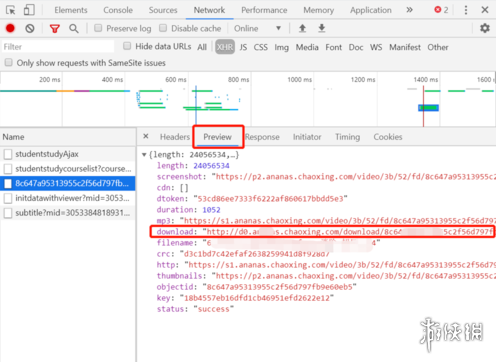Collapse the JSON root object triangle

point(144,155)
